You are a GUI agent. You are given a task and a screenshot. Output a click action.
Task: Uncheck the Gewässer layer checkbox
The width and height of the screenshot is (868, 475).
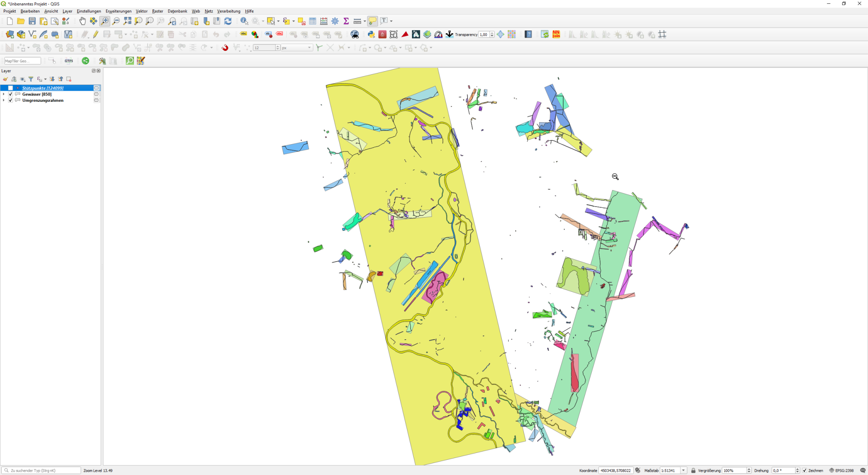(x=10, y=94)
